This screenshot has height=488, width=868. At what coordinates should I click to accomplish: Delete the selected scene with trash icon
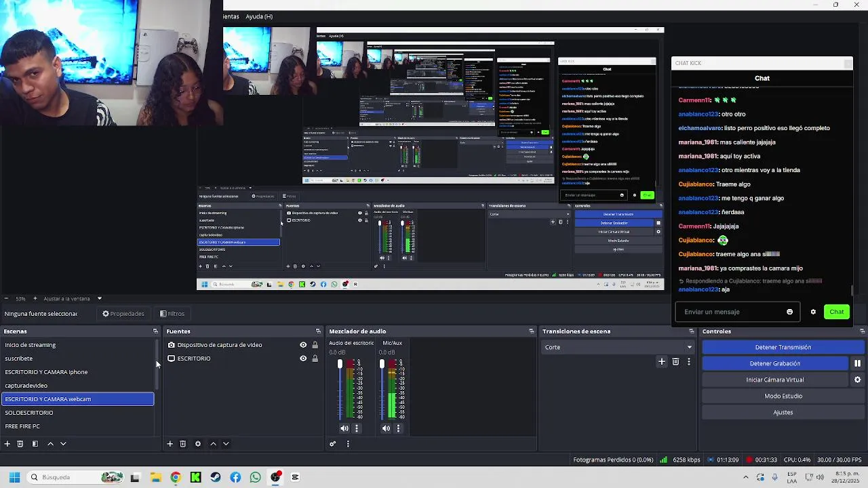tap(20, 444)
